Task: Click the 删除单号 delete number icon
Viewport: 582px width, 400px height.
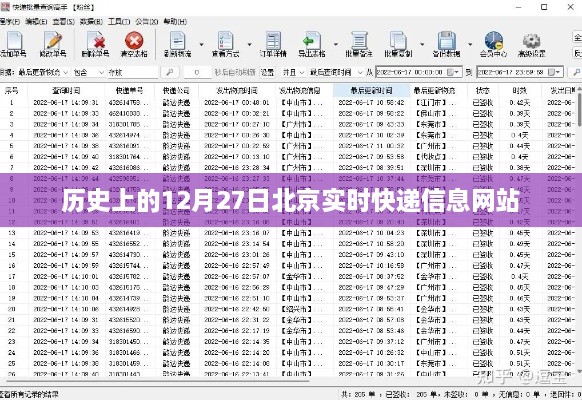Action: tap(96, 45)
